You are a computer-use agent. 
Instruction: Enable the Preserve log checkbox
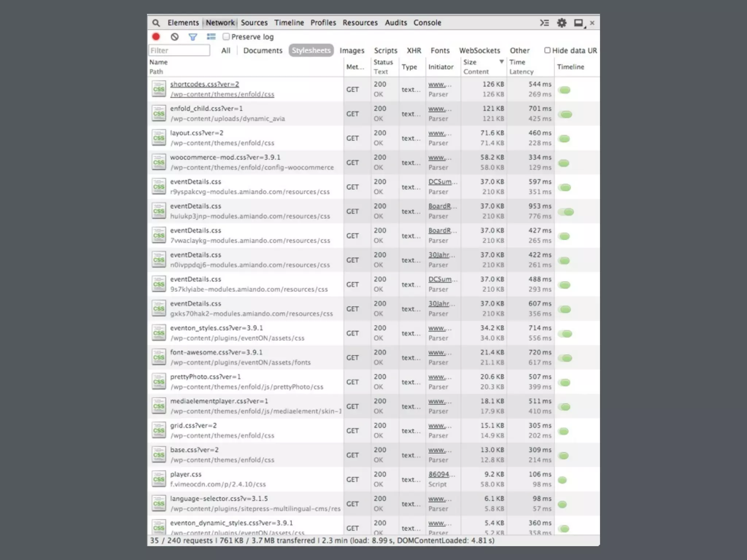pyautogui.click(x=227, y=36)
